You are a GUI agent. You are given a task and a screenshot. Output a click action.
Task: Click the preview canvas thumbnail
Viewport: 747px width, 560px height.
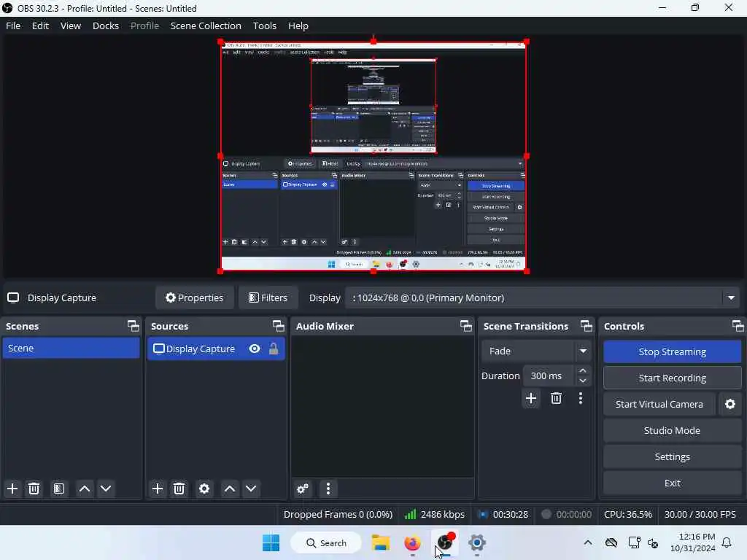(x=373, y=156)
